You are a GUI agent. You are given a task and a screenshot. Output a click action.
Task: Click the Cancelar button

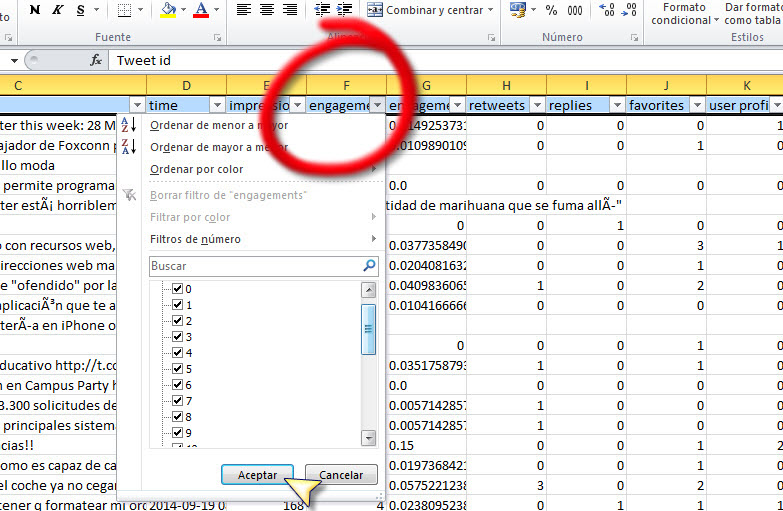tap(341, 475)
